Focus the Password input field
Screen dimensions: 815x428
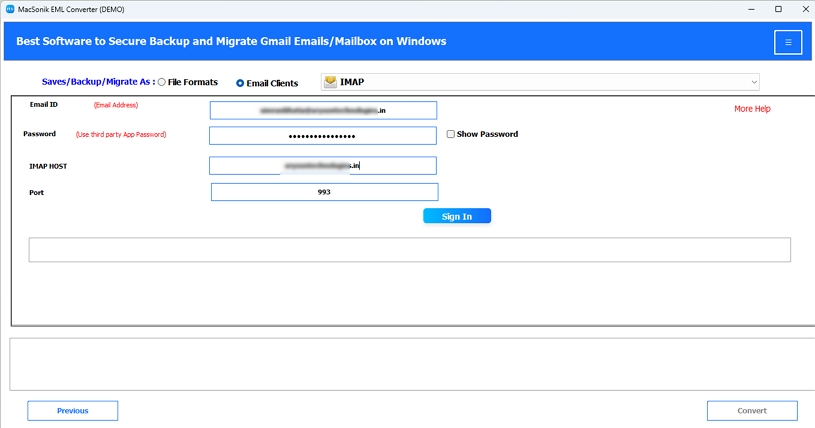pyautogui.click(x=323, y=136)
